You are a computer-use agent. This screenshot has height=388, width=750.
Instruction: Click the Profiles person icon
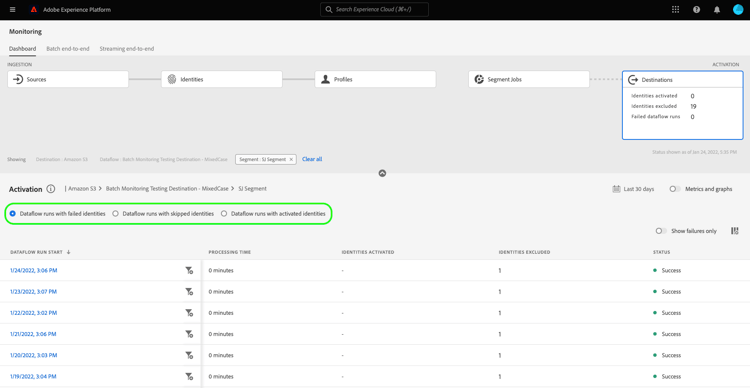[325, 79]
